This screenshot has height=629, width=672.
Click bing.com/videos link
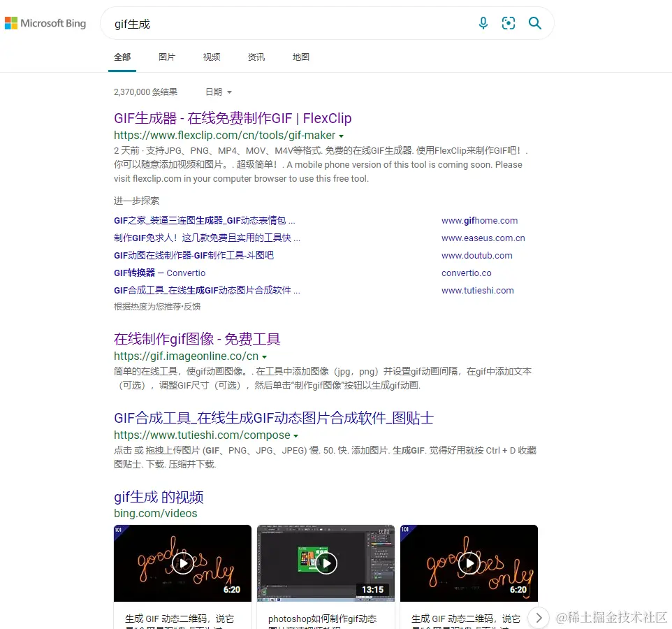pyautogui.click(x=156, y=513)
